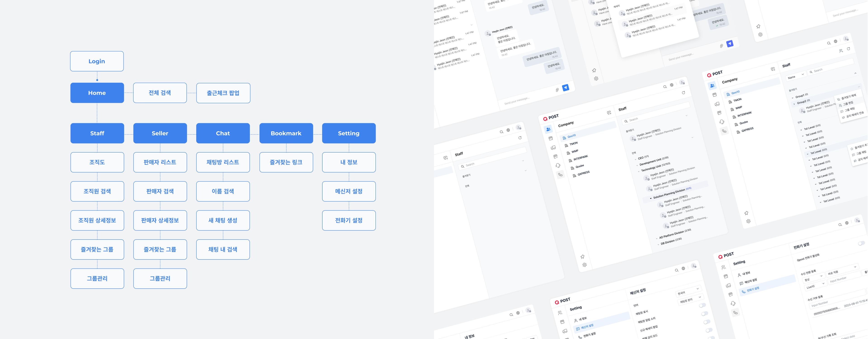868x339 pixels.
Task: Enable the Qpost 전화기 활성화 switch
Action: tap(861, 243)
